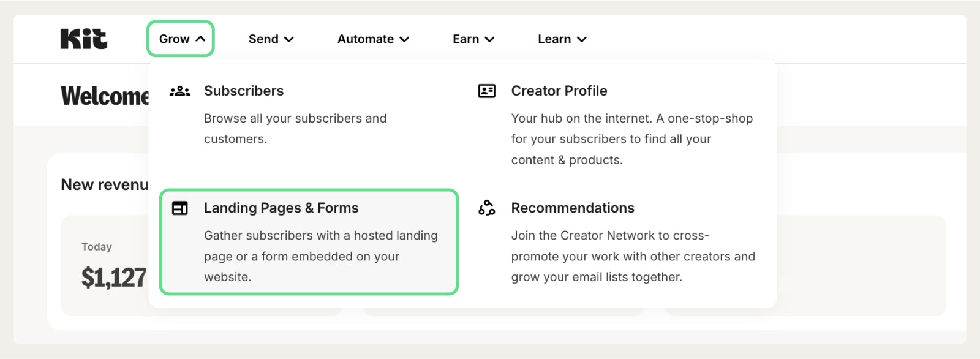Image resolution: width=980 pixels, height=359 pixels.
Task: Collapse the Grow menu chevron
Action: tap(200, 39)
